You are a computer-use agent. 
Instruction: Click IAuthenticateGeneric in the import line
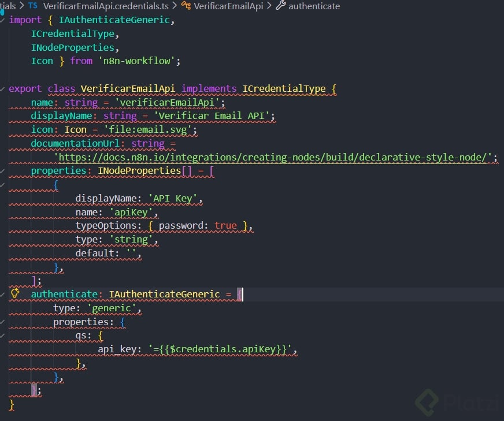pyautogui.click(x=114, y=20)
